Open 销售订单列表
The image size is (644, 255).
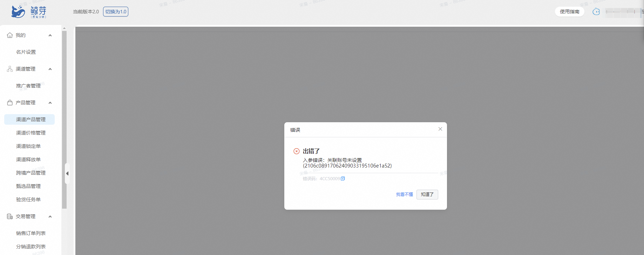[x=31, y=233]
